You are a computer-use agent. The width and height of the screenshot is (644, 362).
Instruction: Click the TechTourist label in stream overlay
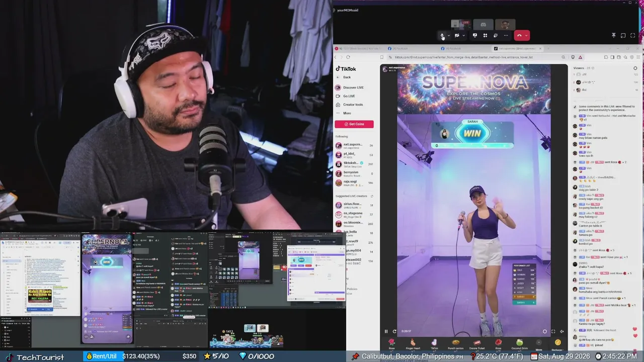click(40, 357)
